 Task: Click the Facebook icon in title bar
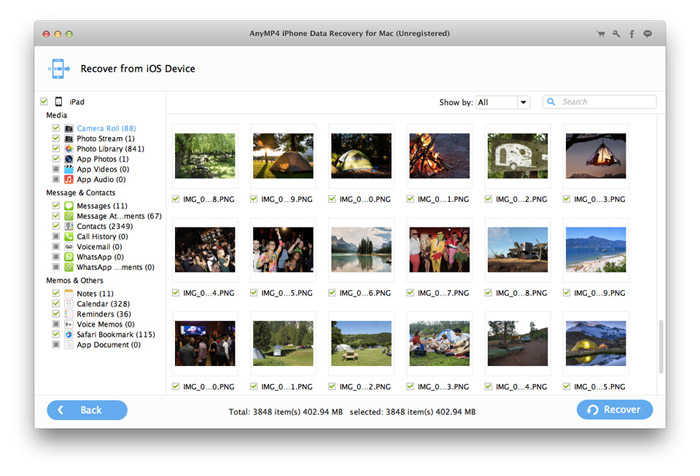coord(632,34)
